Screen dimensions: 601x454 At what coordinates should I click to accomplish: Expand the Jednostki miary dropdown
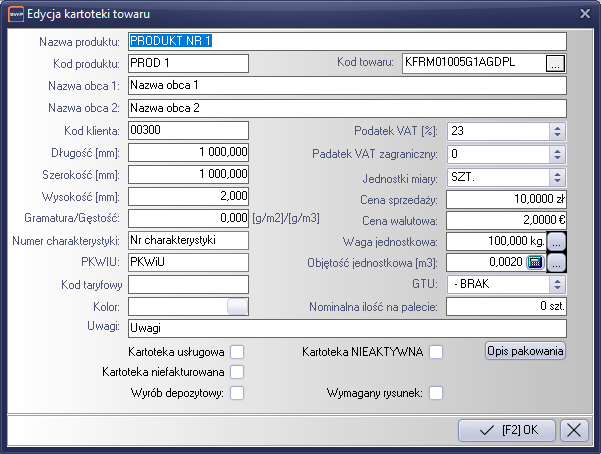(557, 175)
